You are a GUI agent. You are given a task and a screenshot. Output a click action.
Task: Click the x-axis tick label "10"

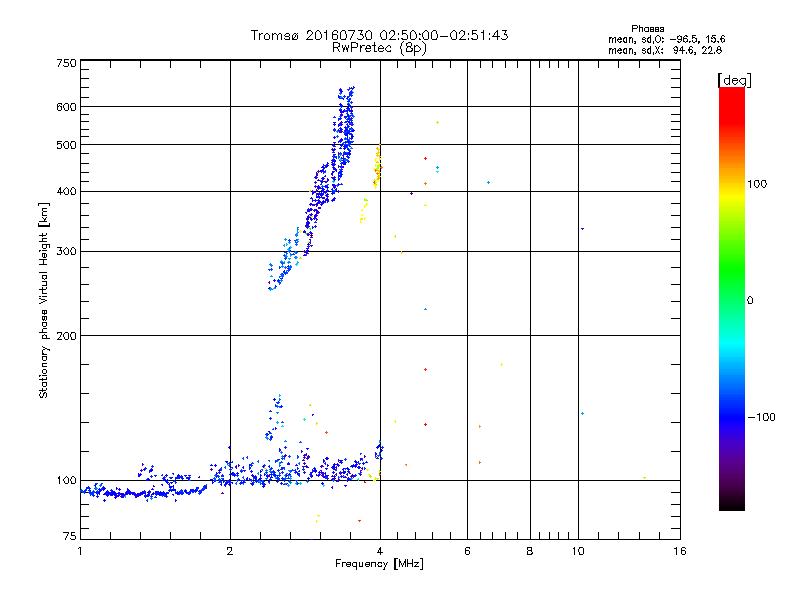(578, 551)
